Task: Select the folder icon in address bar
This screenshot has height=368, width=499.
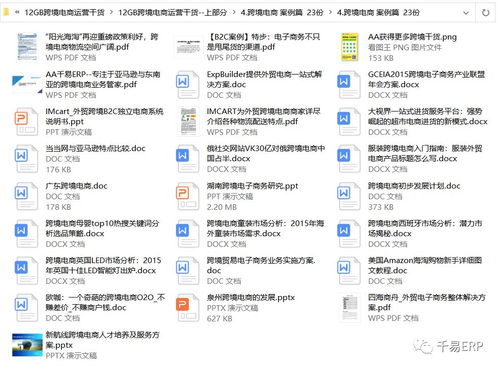Action: (6, 12)
